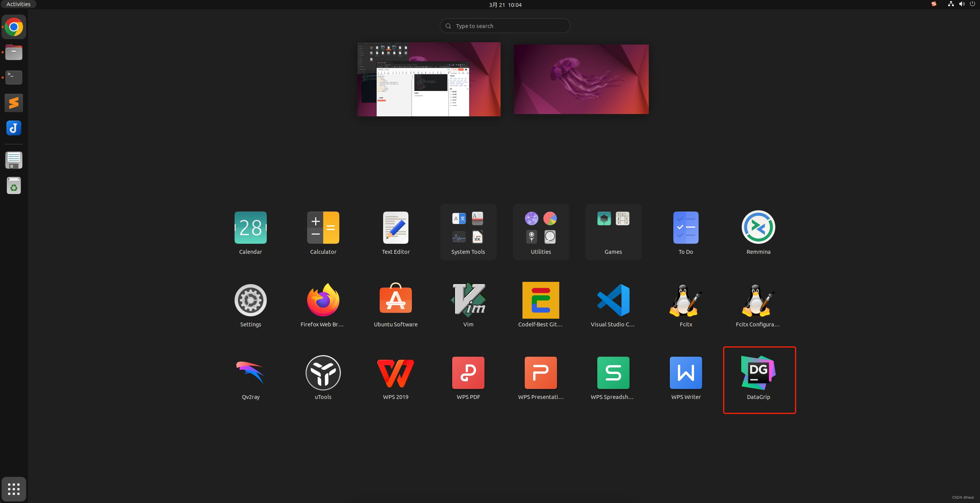980x503 pixels.
Task: Open Files from the dock
Action: click(x=14, y=52)
